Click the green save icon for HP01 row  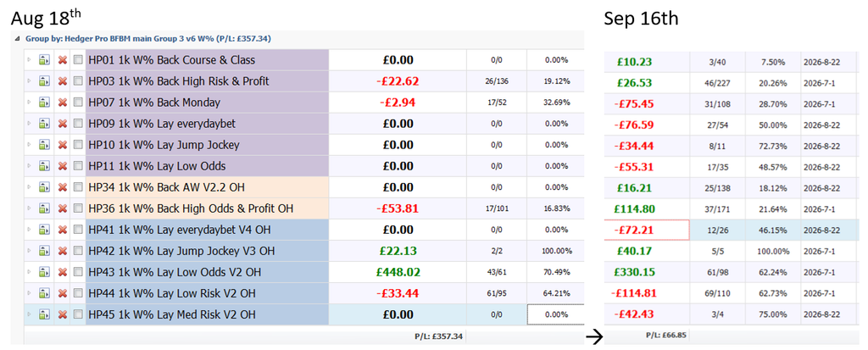[x=44, y=60]
